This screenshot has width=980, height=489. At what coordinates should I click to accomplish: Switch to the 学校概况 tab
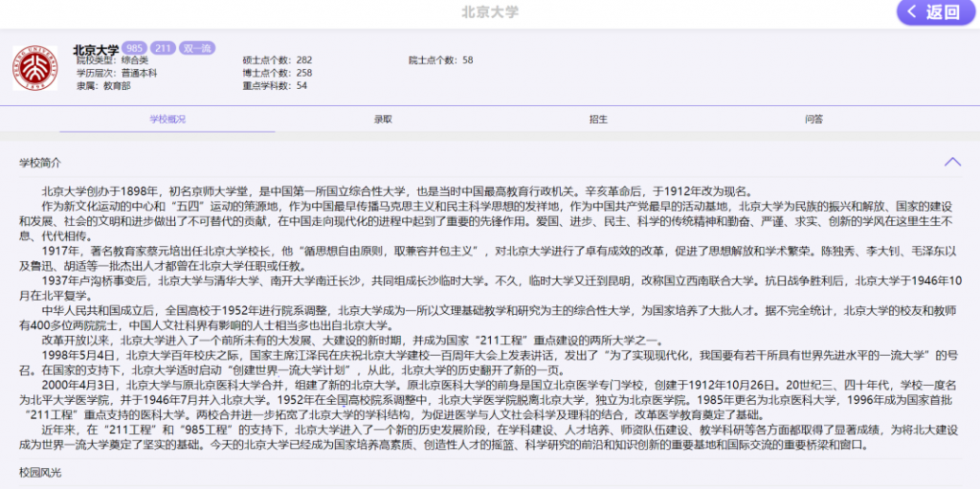(x=167, y=120)
